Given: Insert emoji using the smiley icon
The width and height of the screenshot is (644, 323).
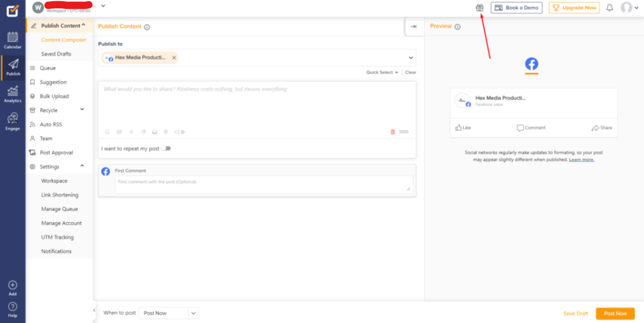Looking at the screenshot, I should 107,132.
